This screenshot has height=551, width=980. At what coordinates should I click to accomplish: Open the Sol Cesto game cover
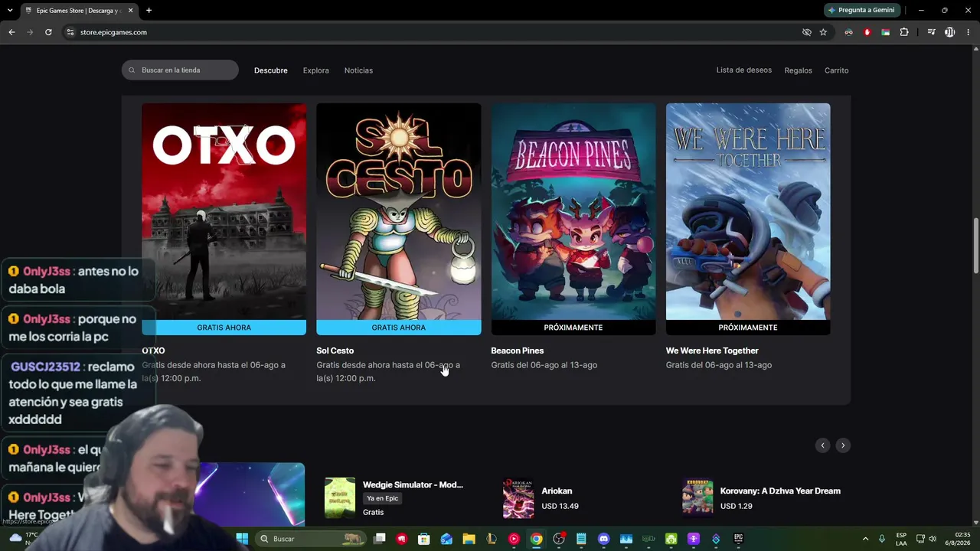tap(399, 211)
